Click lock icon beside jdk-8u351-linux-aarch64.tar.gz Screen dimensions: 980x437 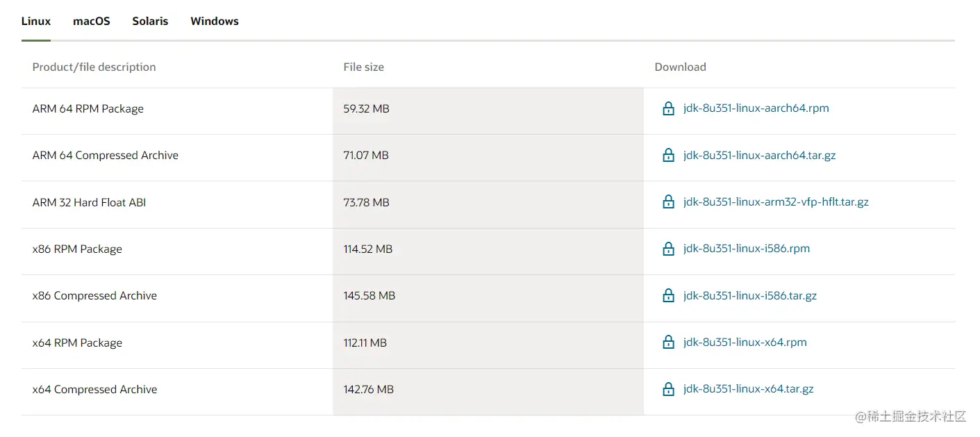(668, 155)
